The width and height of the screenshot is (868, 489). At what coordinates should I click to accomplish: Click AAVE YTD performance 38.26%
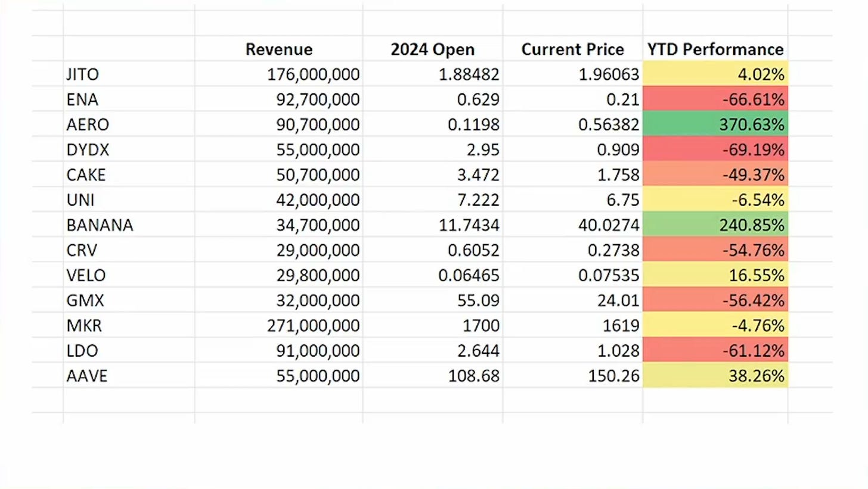pyautogui.click(x=715, y=375)
